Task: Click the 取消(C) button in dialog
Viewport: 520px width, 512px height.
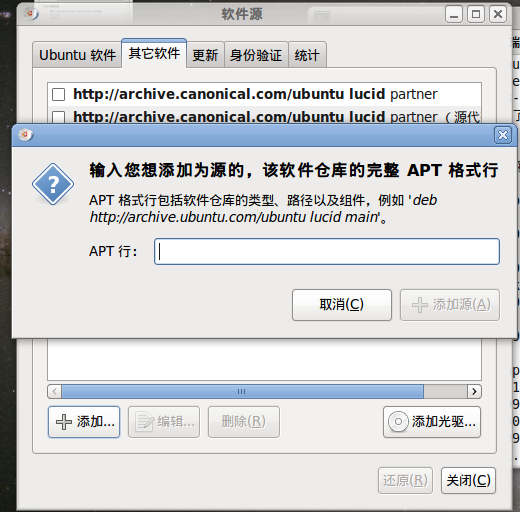Action: point(342,305)
